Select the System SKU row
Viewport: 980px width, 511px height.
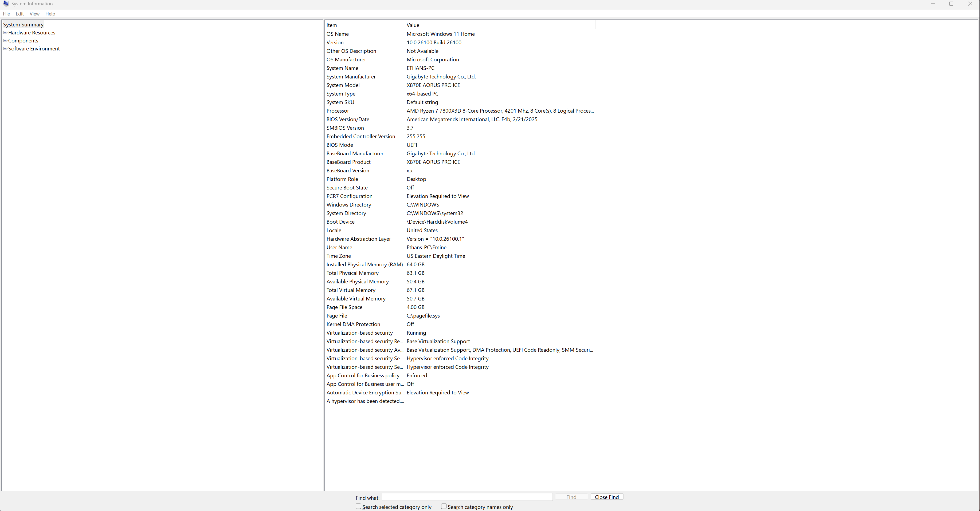coord(460,102)
